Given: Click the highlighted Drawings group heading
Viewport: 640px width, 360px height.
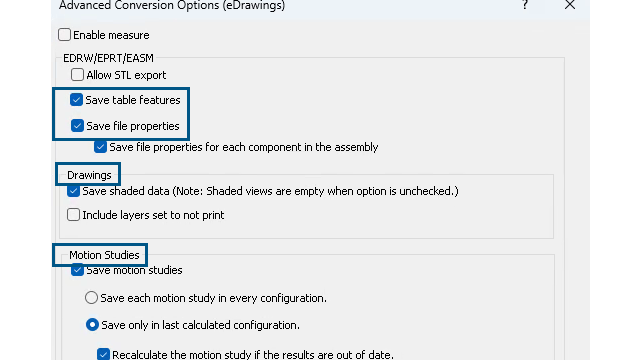Looking at the screenshot, I should coord(89,175).
